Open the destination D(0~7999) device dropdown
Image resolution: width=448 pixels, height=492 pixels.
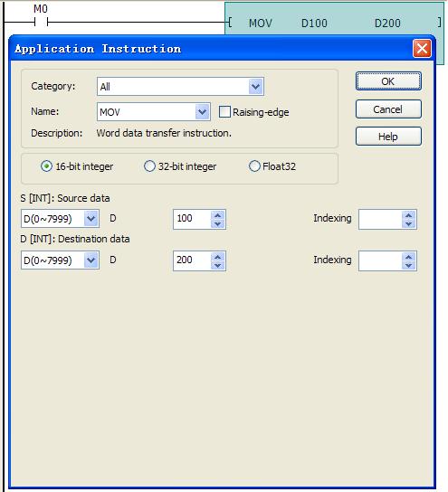point(91,260)
